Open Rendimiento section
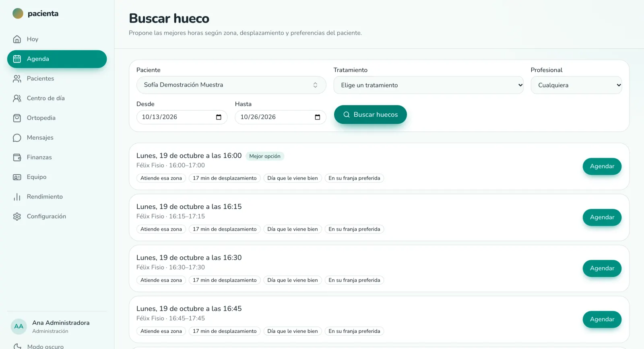The height and width of the screenshot is (349, 644). click(x=57, y=197)
